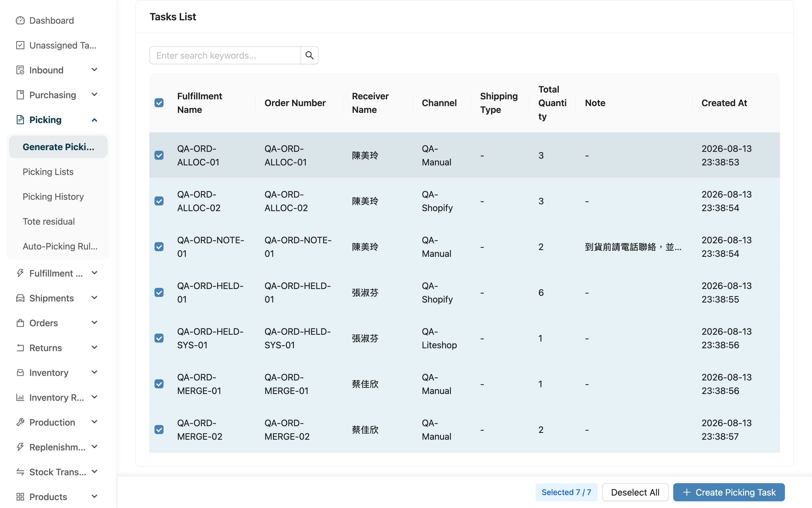Click created time 2026-08-13 23:38:57

727,430
